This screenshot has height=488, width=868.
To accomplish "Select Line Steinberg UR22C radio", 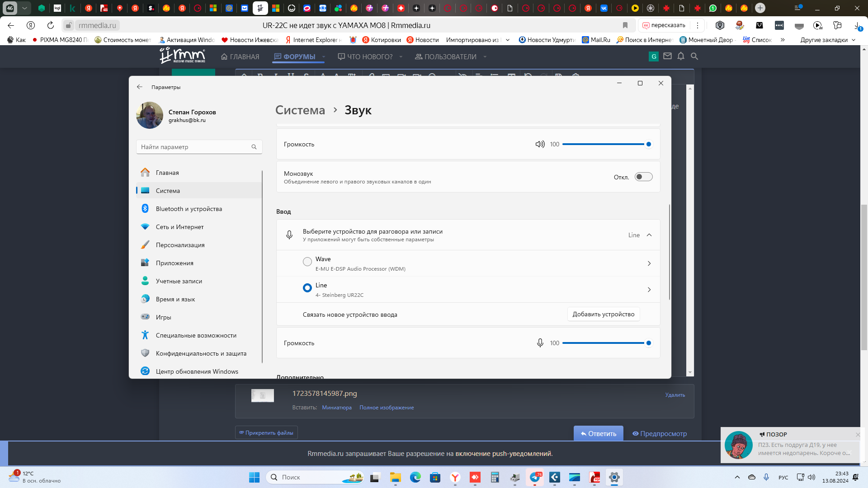I will coord(307,288).
